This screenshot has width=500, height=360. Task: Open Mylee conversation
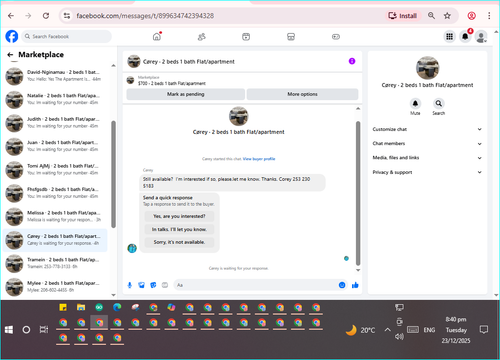pyautogui.click(x=55, y=286)
